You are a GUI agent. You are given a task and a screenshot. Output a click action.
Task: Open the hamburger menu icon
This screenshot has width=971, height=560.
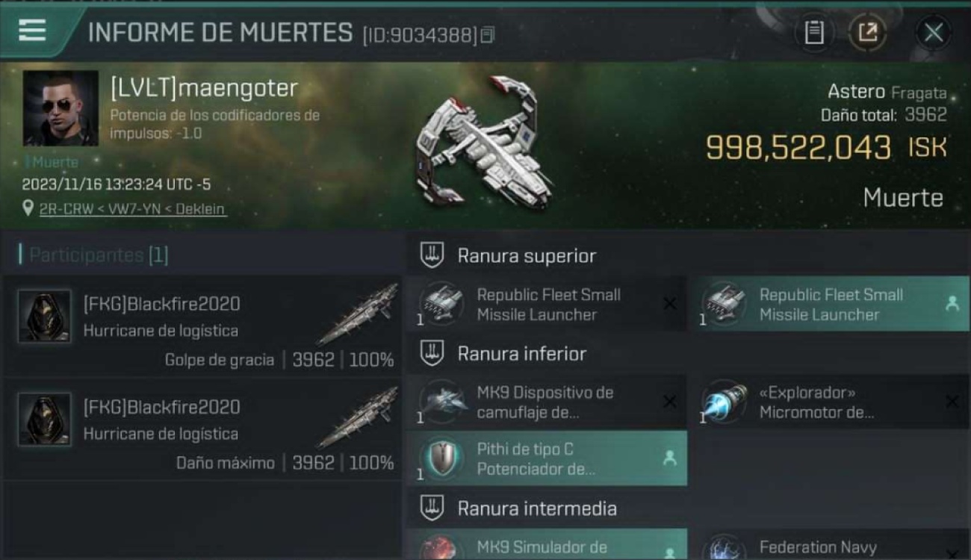coord(32,31)
